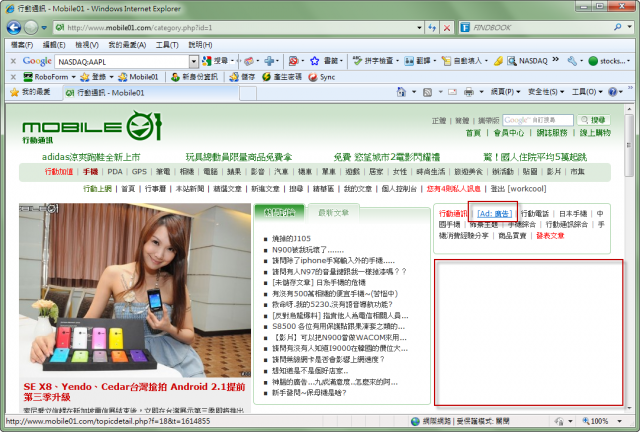Click the 自動填入 autofill button
640x432 pixels.
click(x=462, y=61)
